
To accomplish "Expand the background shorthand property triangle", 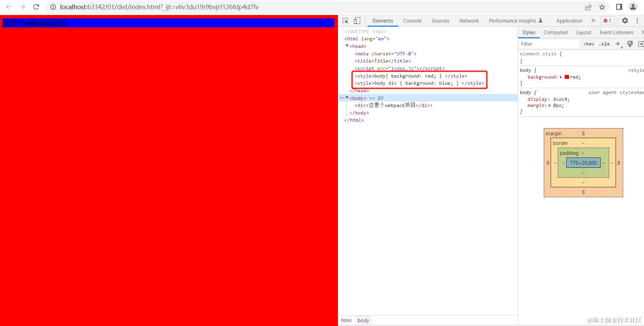I will tap(561, 77).
